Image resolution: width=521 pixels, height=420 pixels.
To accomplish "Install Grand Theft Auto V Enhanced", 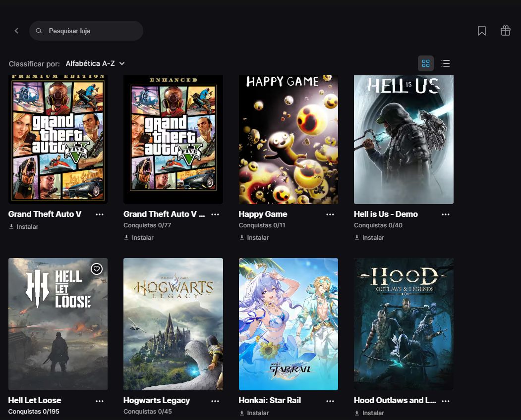I will coord(139,238).
